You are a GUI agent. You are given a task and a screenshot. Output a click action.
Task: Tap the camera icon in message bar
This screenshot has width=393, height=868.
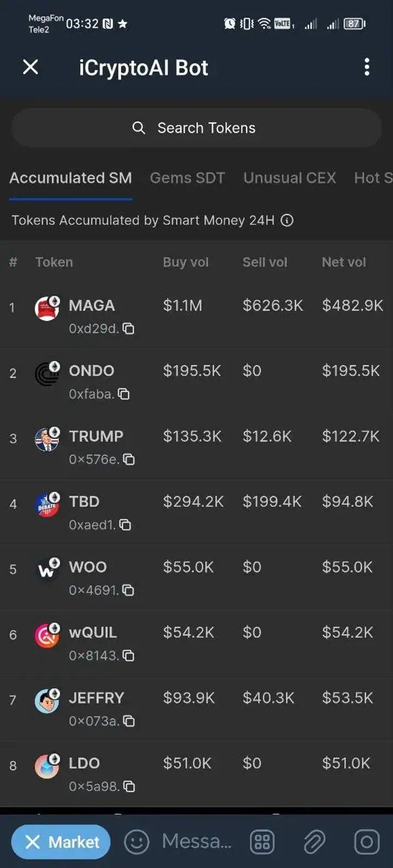[x=367, y=842]
